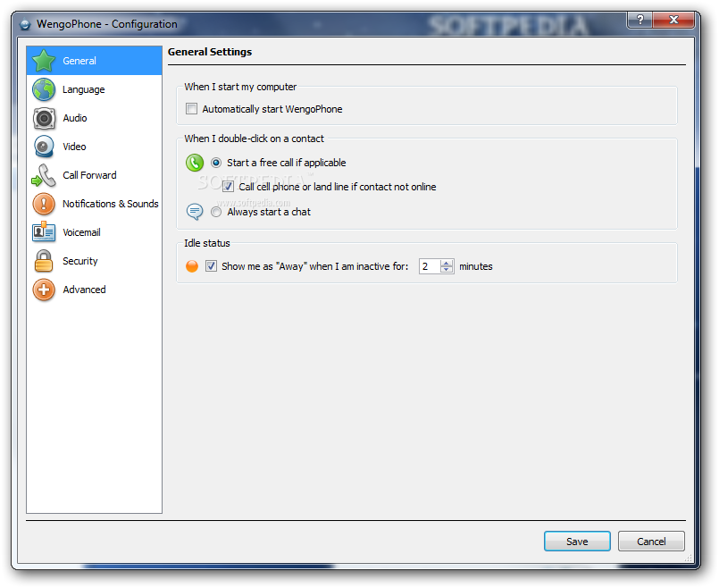The width and height of the screenshot is (719, 588).
Task: Close the Configuration window
Action: click(x=673, y=20)
